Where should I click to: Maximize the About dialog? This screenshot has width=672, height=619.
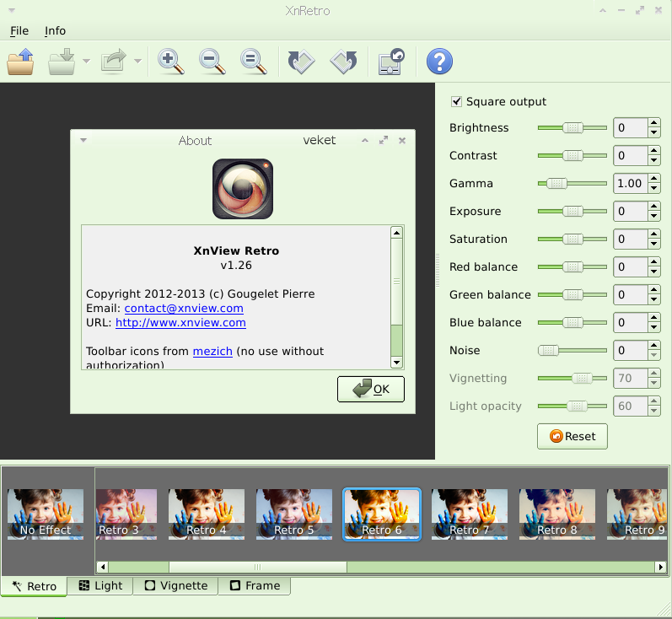[x=384, y=141]
